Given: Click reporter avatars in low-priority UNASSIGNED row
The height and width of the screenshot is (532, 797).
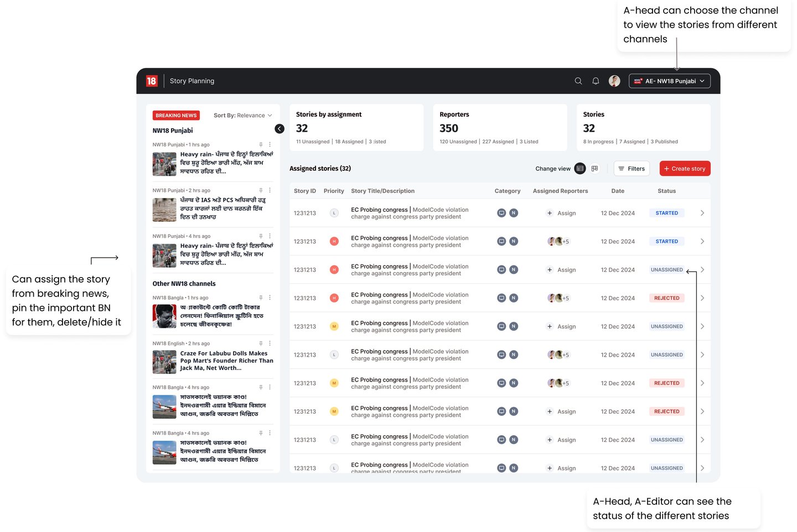Looking at the screenshot, I should click(558, 355).
